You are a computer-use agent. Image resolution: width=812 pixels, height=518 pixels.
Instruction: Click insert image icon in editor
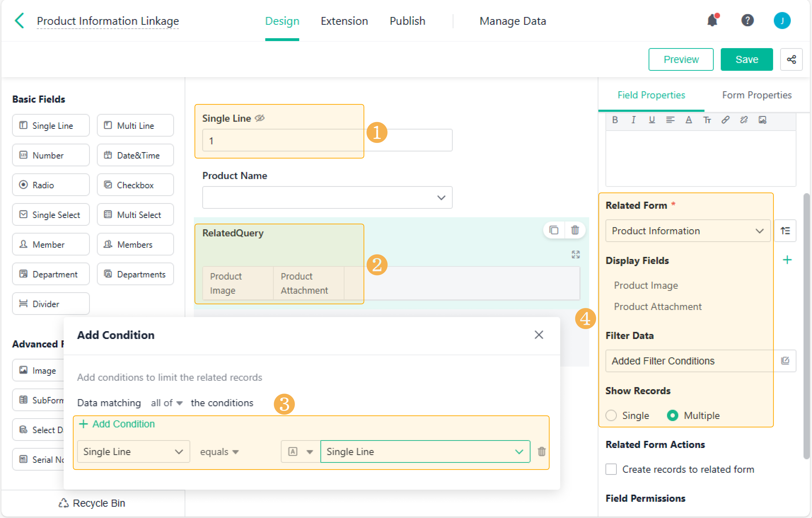pyautogui.click(x=762, y=120)
